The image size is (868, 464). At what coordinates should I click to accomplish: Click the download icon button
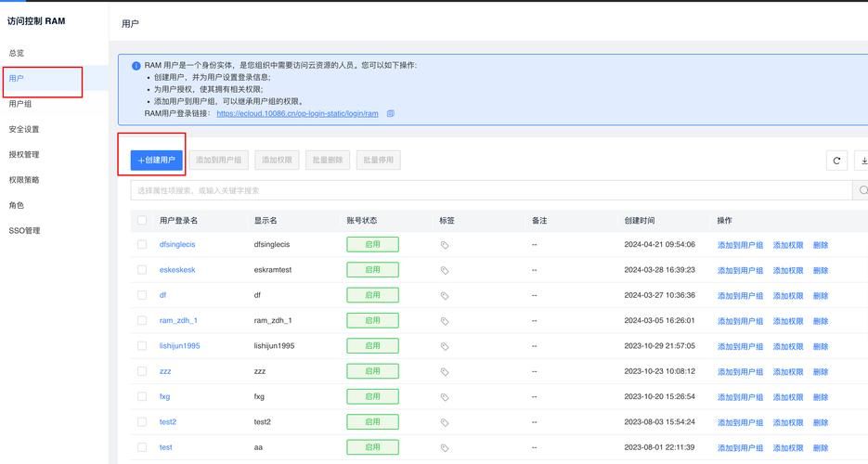tap(862, 161)
